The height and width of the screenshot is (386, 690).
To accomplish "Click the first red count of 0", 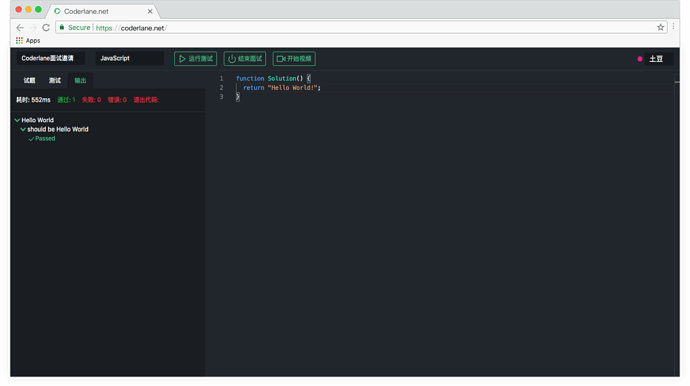I will pos(91,100).
